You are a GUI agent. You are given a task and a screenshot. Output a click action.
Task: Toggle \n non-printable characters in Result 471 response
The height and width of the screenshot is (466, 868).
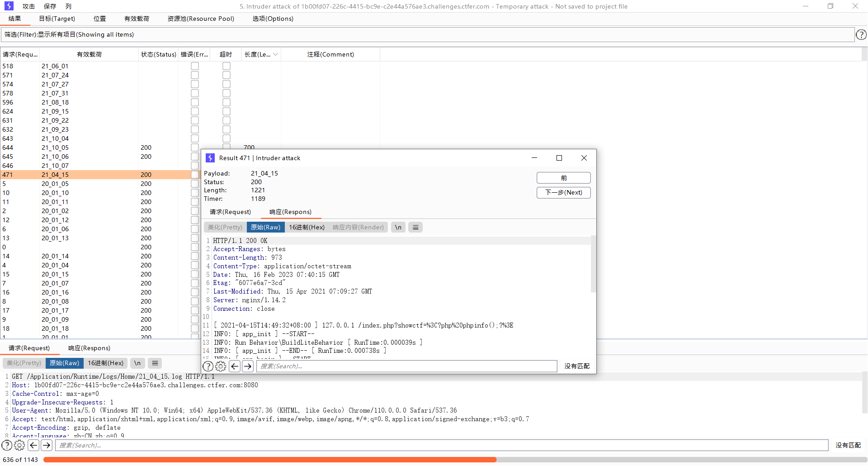[x=398, y=227]
